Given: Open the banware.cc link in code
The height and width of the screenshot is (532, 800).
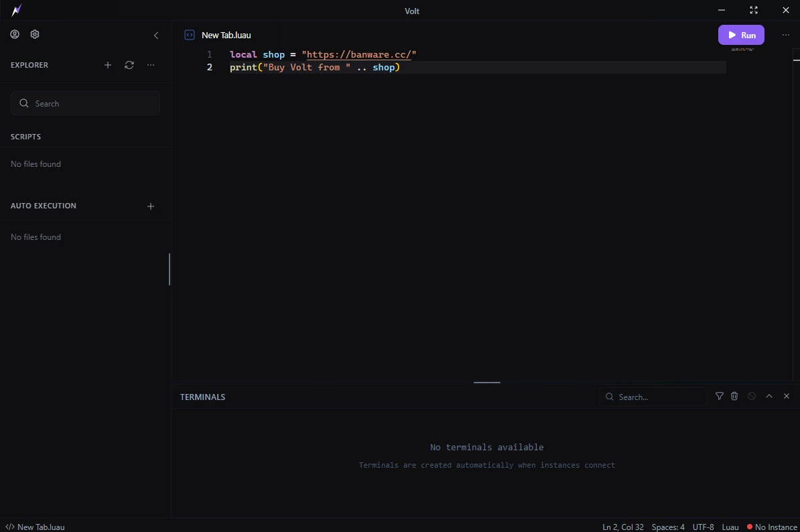Looking at the screenshot, I should (x=358, y=54).
